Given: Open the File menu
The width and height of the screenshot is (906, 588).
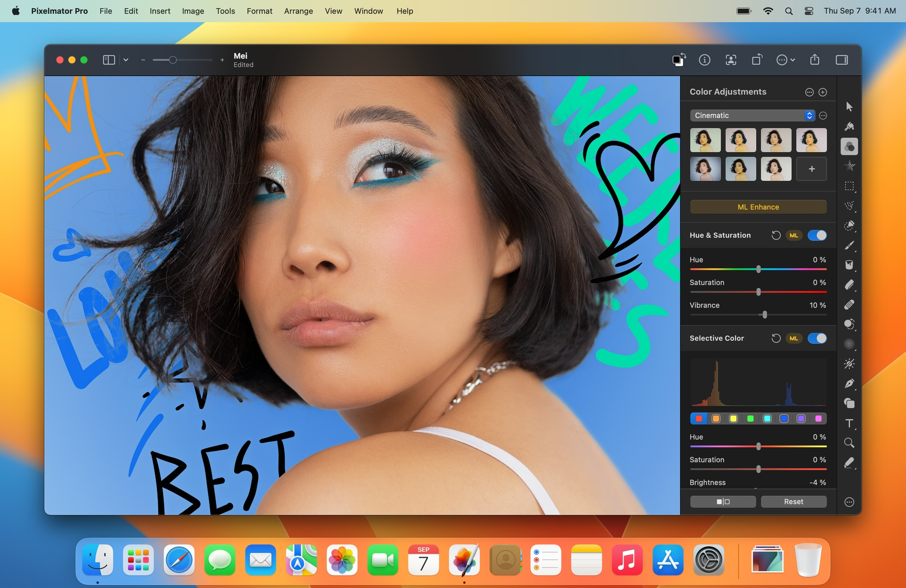Looking at the screenshot, I should point(106,11).
